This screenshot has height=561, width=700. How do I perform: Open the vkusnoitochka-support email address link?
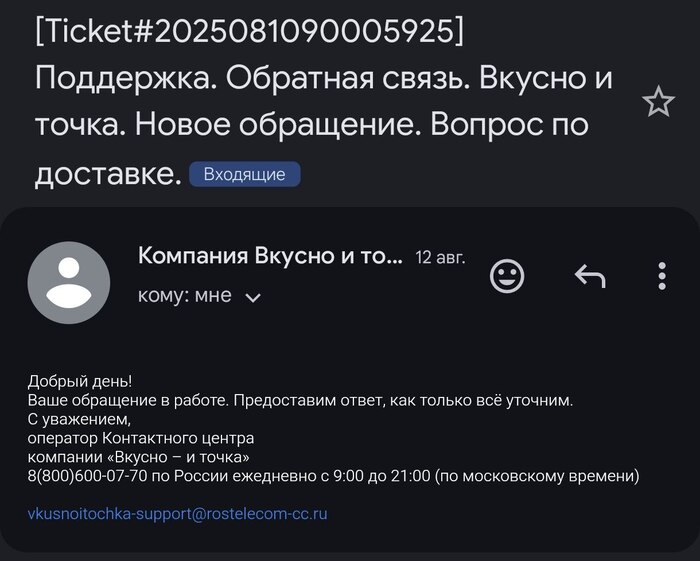pyautogui.click(x=177, y=514)
